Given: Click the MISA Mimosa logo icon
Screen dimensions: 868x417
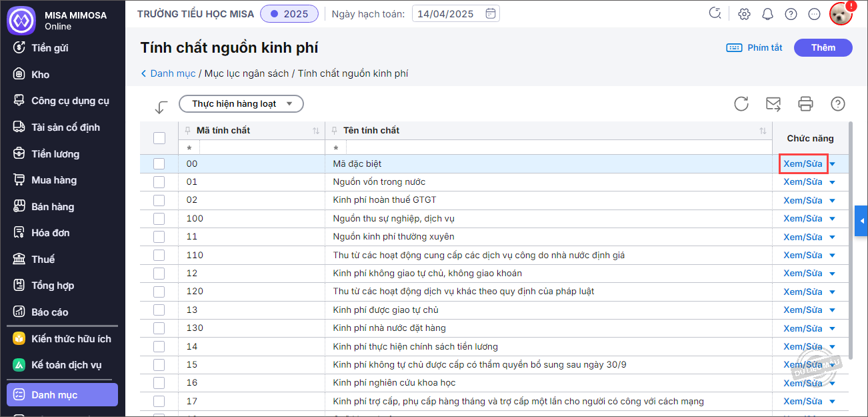Looking at the screenshot, I should pyautogui.click(x=21, y=20).
